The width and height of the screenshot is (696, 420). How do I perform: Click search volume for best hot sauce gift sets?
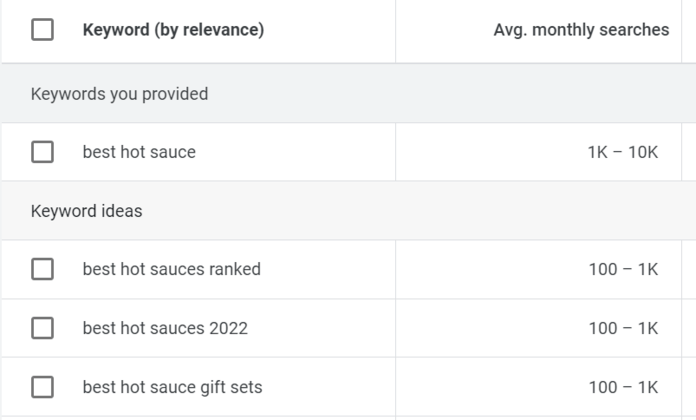point(623,386)
